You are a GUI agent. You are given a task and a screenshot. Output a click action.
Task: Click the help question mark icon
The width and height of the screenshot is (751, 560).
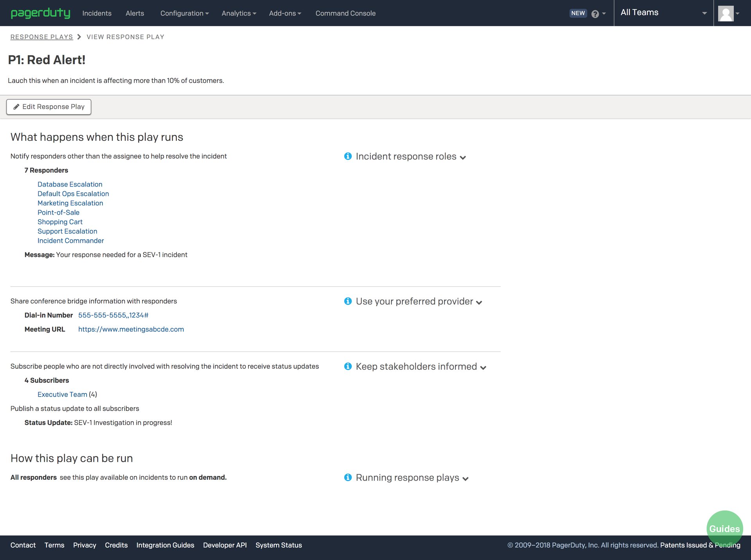click(595, 14)
